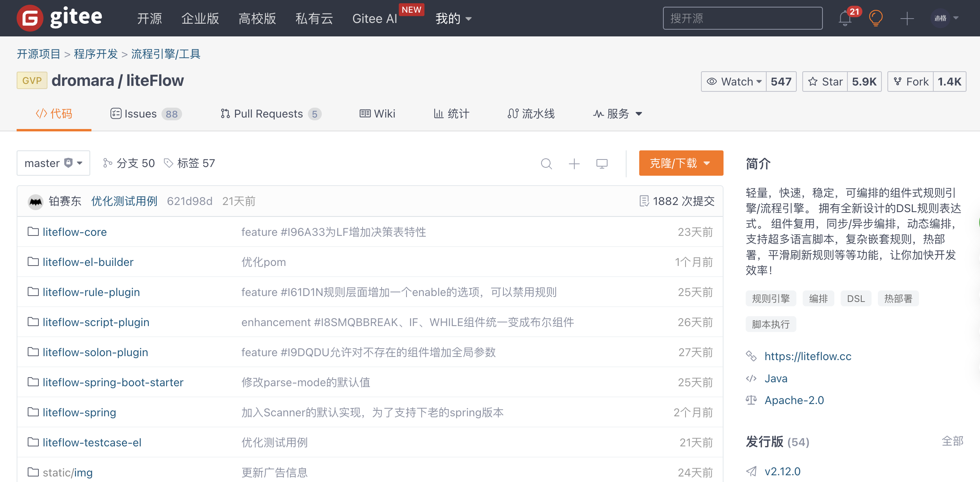Open the Pull Requests tab
Screen dimensions: 980x482
[x=271, y=114]
